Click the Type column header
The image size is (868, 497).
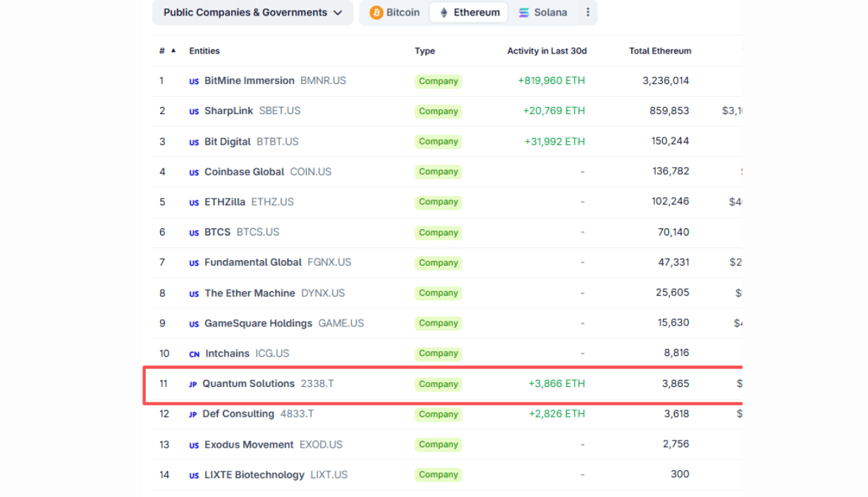coord(424,51)
